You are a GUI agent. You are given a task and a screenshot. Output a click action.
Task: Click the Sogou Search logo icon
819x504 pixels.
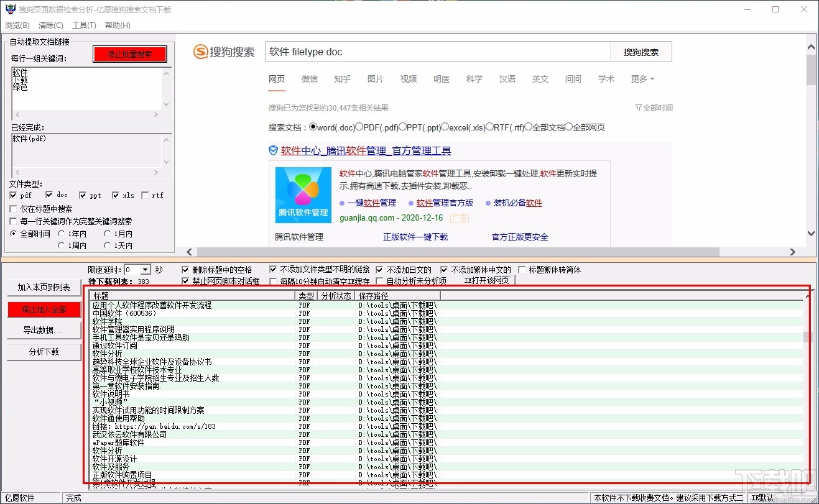click(200, 52)
